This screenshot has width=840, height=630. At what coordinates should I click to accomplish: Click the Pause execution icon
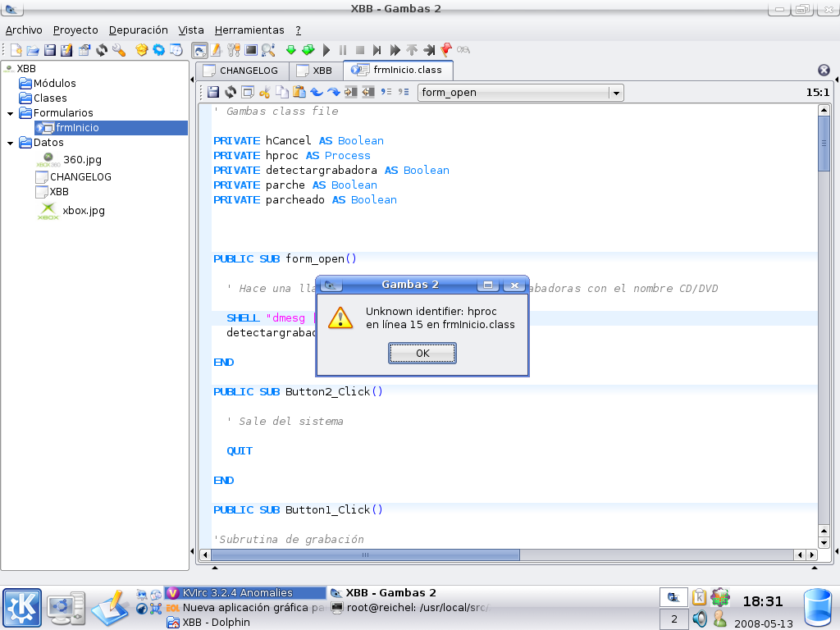343,50
